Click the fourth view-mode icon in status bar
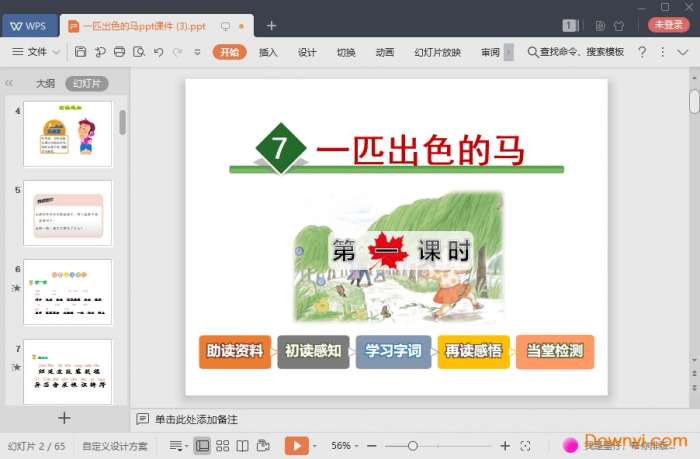700x459 pixels. pyautogui.click(x=263, y=446)
